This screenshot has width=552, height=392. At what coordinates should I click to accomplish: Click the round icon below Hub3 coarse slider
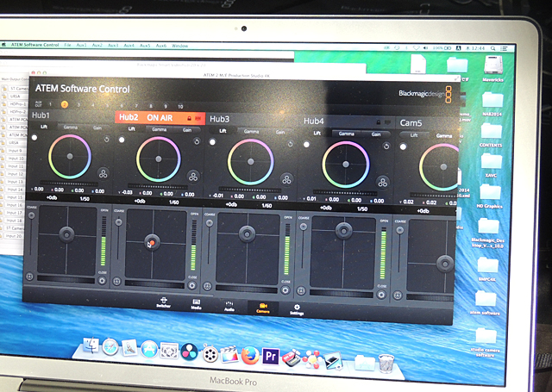[207, 286]
